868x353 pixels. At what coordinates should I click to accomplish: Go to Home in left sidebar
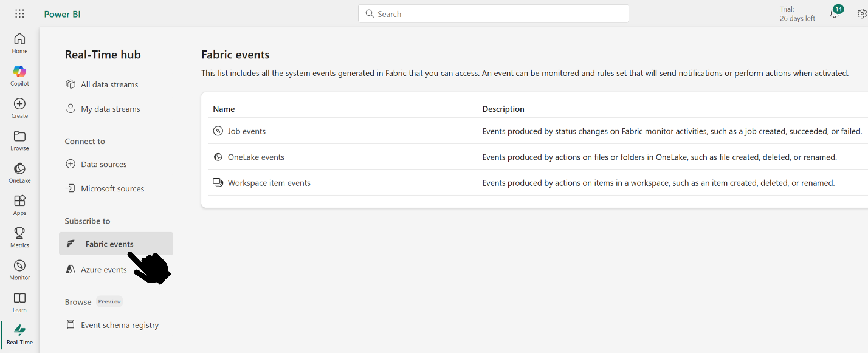[19, 43]
